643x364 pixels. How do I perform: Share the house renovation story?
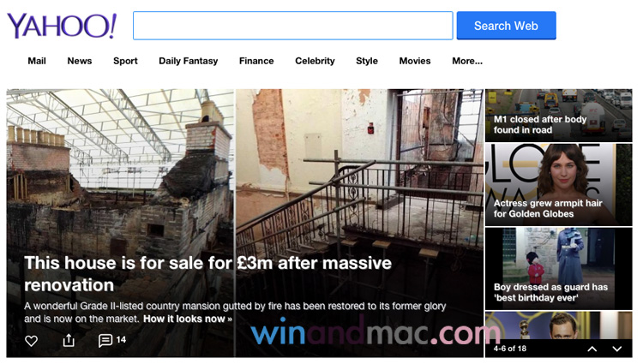pyautogui.click(x=69, y=340)
